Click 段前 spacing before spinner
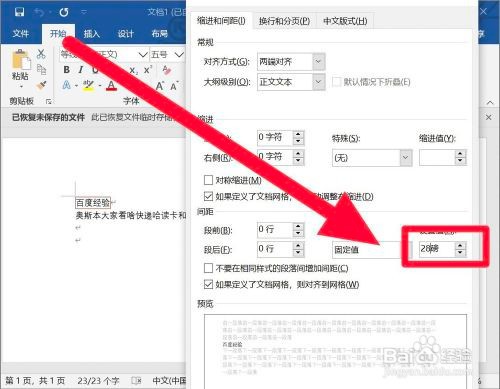 [298, 230]
